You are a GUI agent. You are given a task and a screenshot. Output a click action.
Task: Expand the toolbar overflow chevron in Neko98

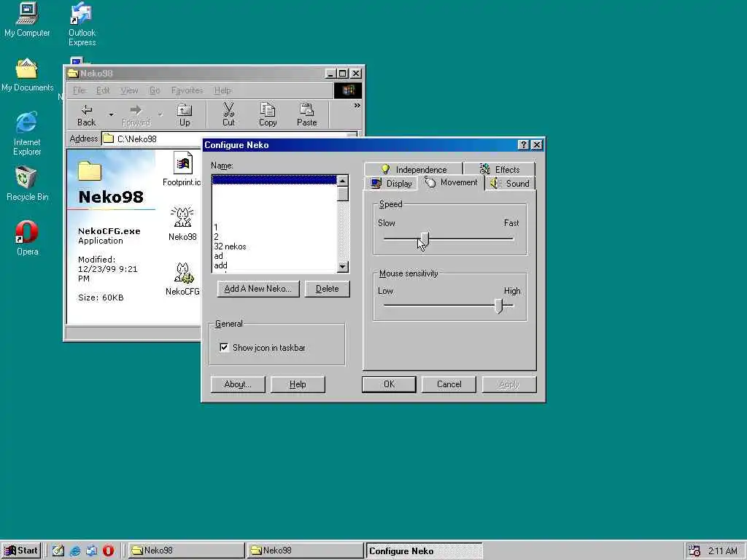pos(357,106)
